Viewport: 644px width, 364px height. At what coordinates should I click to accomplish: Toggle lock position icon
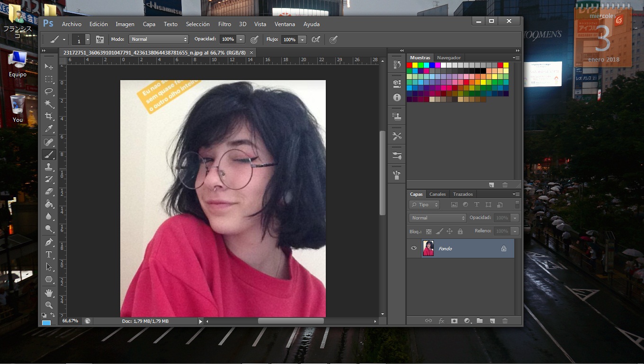(x=450, y=231)
